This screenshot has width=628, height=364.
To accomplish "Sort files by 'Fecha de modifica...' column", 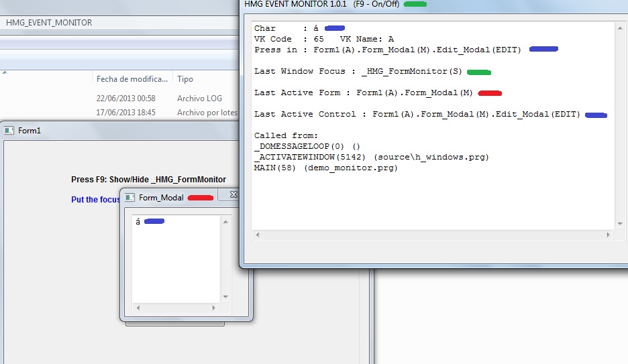I will point(132,79).
